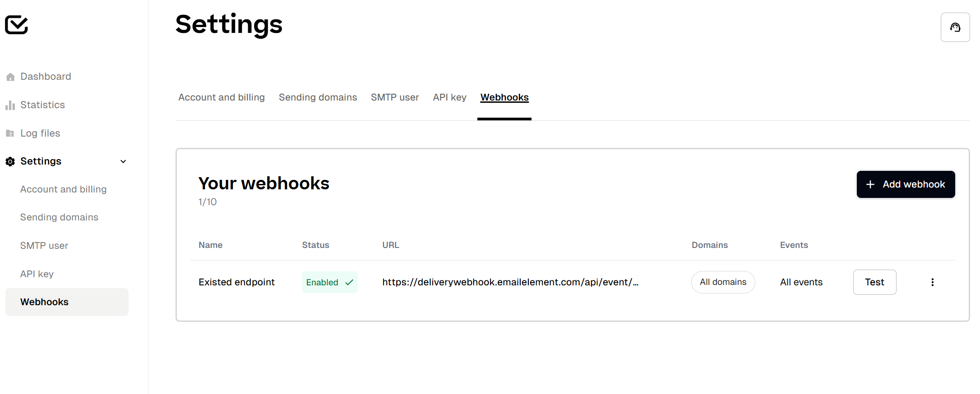Open the support headset icon button
This screenshot has height=394, width=980.
coord(955,27)
